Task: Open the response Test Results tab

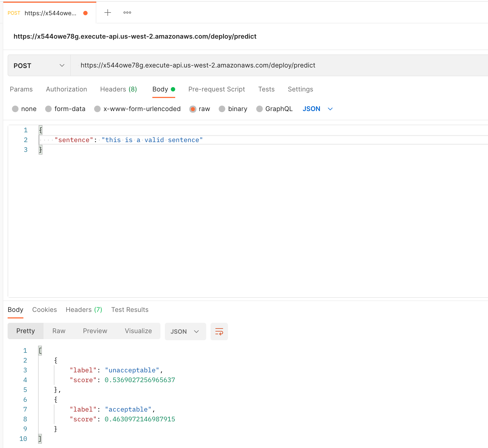Action: click(130, 310)
